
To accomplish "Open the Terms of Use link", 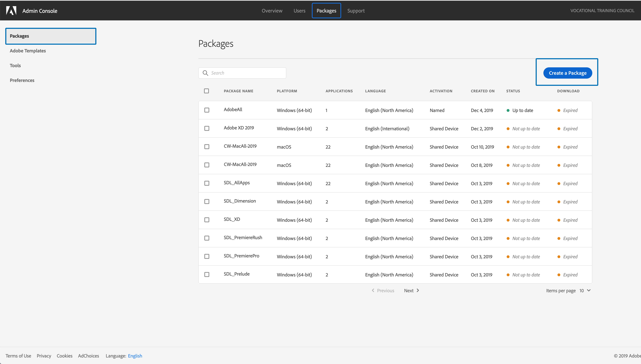I will click(18, 356).
